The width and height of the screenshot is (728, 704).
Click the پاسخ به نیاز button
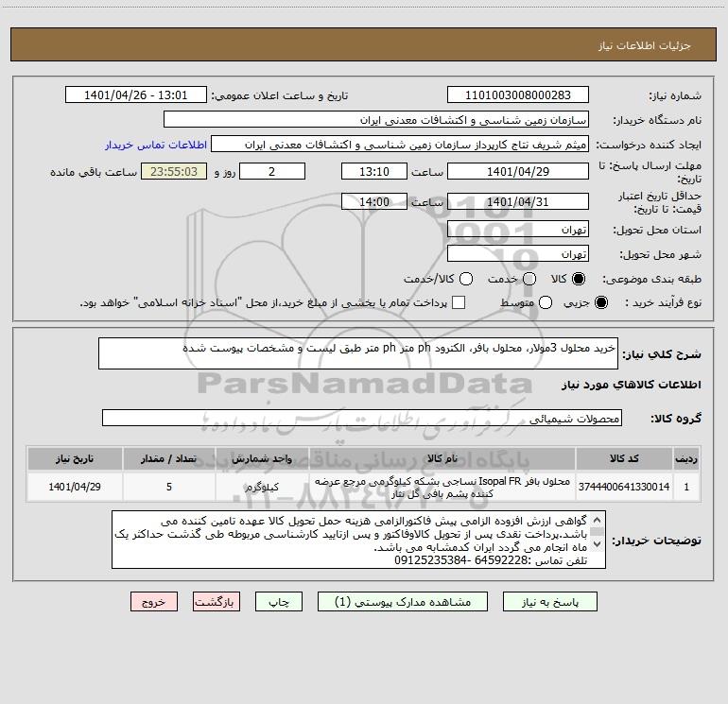[549, 602]
